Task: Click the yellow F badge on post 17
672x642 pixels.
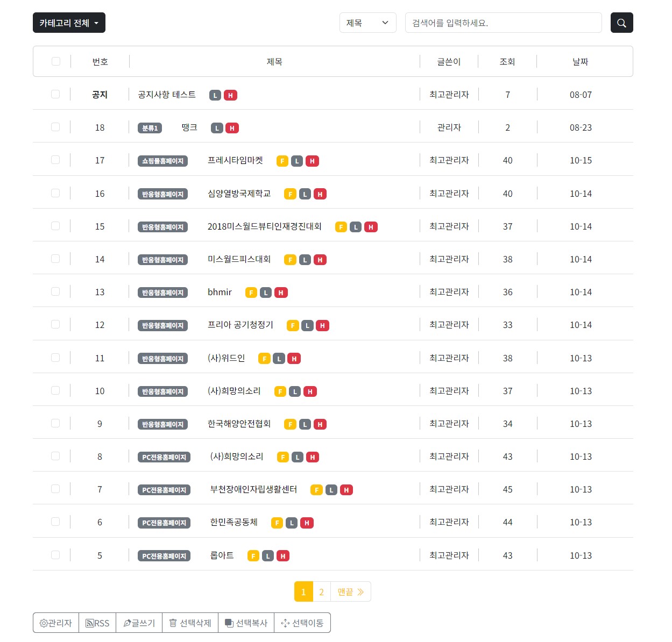Action: click(282, 161)
